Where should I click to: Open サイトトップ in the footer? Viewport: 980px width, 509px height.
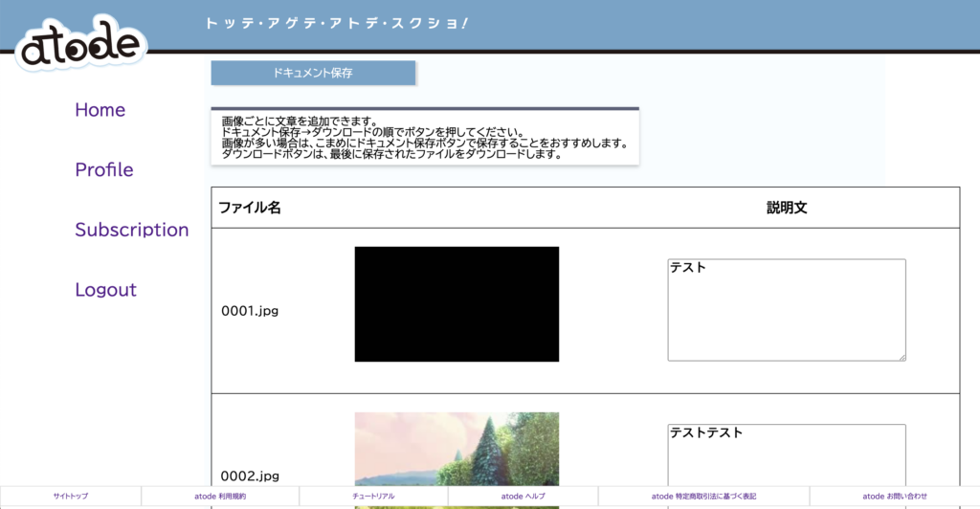[x=71, y=497]
